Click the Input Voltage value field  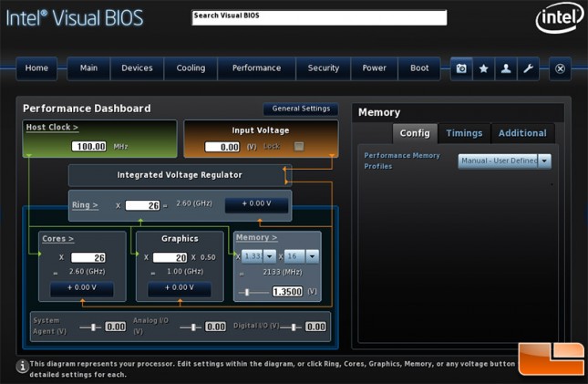222,147
